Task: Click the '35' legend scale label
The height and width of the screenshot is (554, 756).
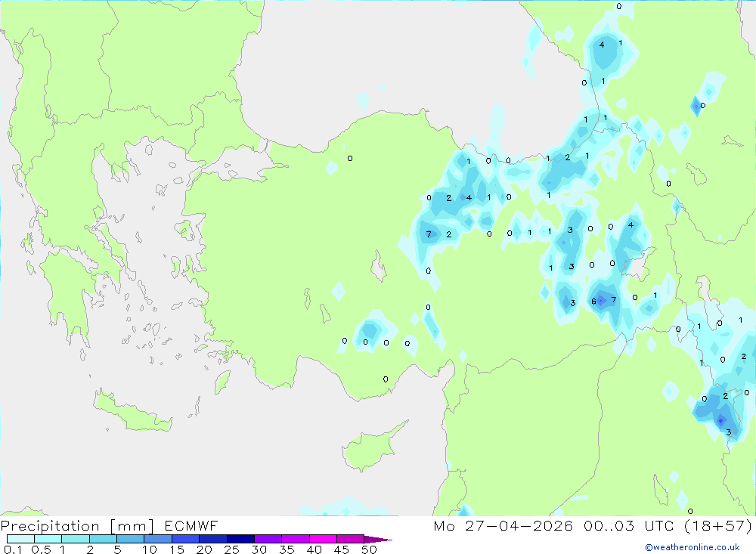Action: click(287, 549)
